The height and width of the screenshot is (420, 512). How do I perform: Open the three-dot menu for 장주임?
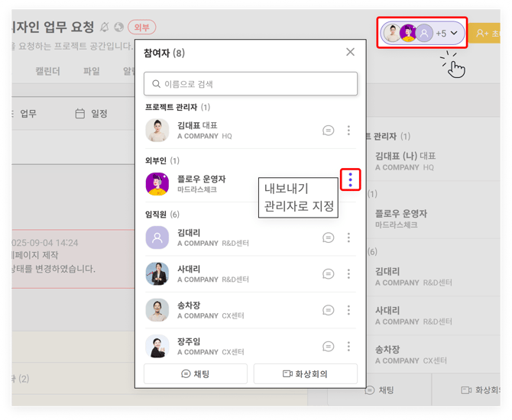point(348,346)
